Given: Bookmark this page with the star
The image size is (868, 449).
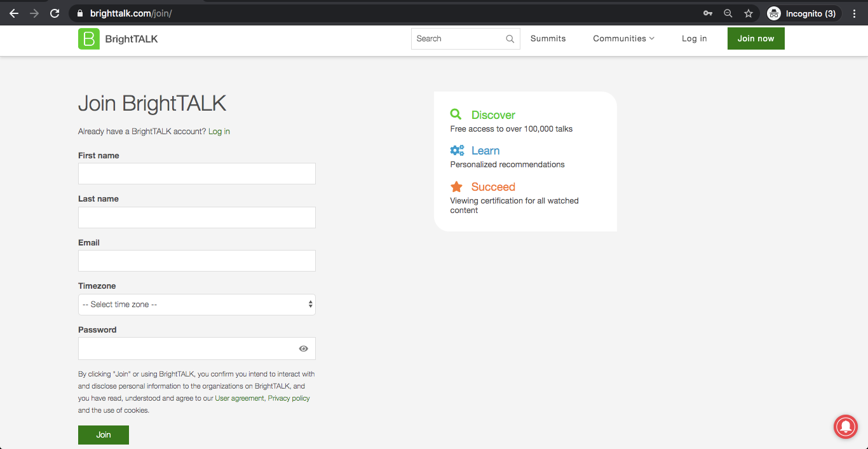Looking at the screenshot, I should point(749,13).
